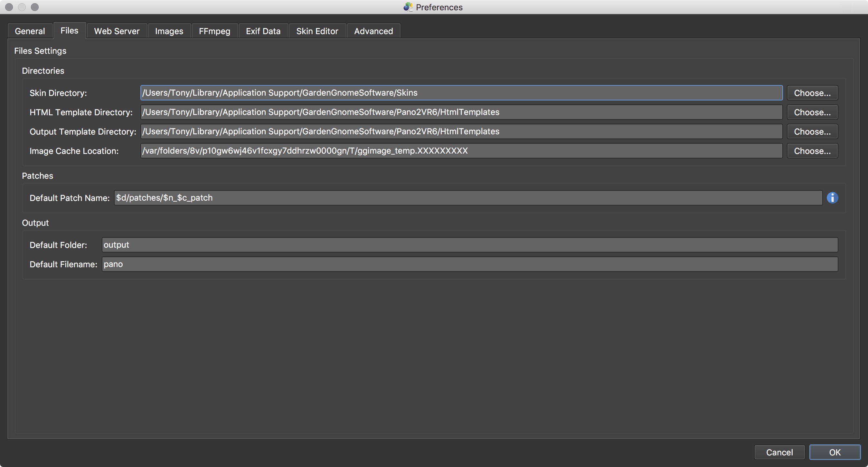Select the Advanced tab in Preferences

(x=374, y=31)
